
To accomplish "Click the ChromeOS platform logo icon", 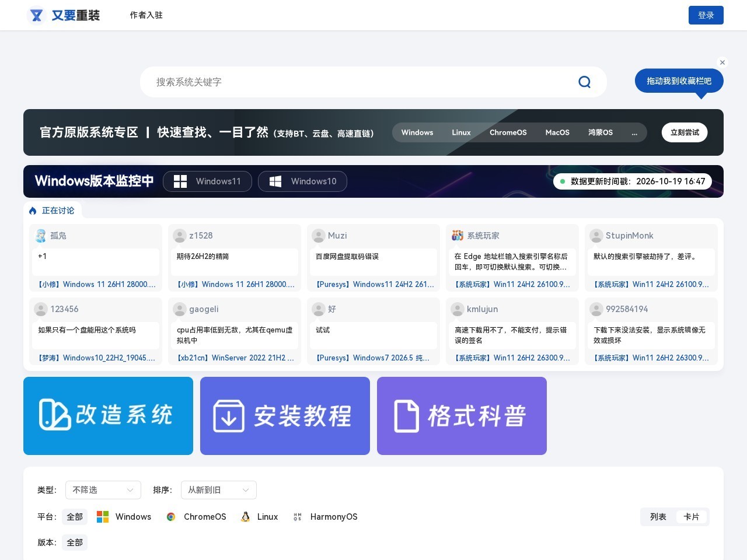I will coord(171,517).
